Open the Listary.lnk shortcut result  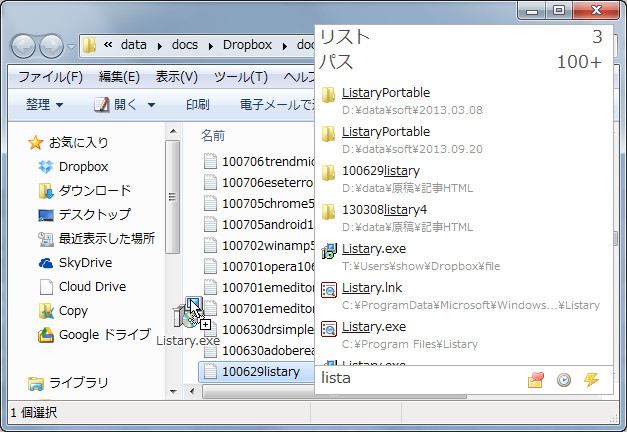click(x=464, y=296)
